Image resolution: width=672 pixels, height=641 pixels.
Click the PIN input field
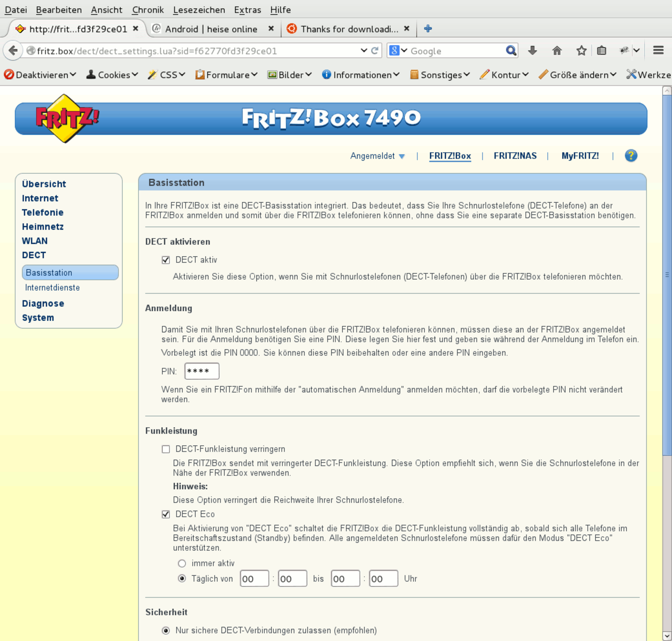tap(202, 371)
